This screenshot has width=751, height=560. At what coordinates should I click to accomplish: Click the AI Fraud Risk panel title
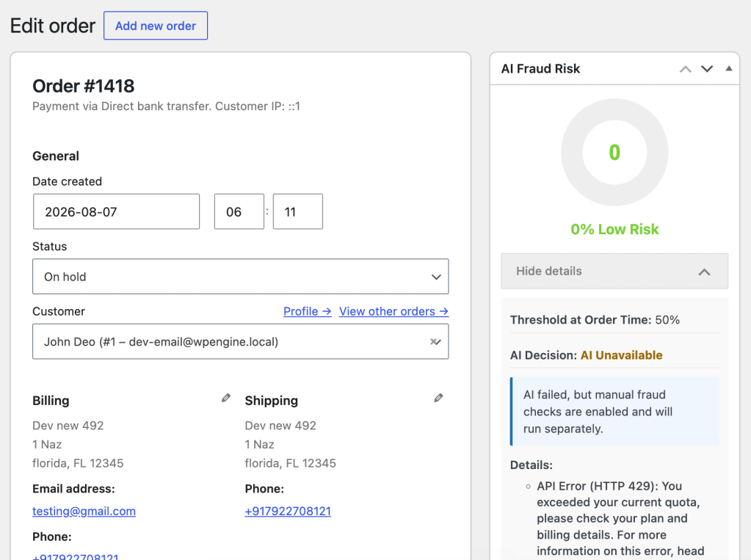540,69
